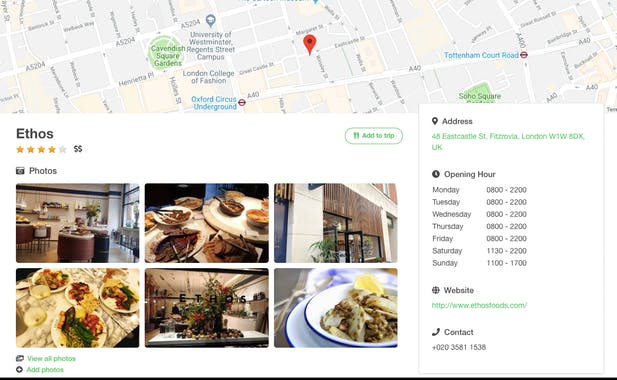Open the building exterior storefront photo

tap(336, 223)
